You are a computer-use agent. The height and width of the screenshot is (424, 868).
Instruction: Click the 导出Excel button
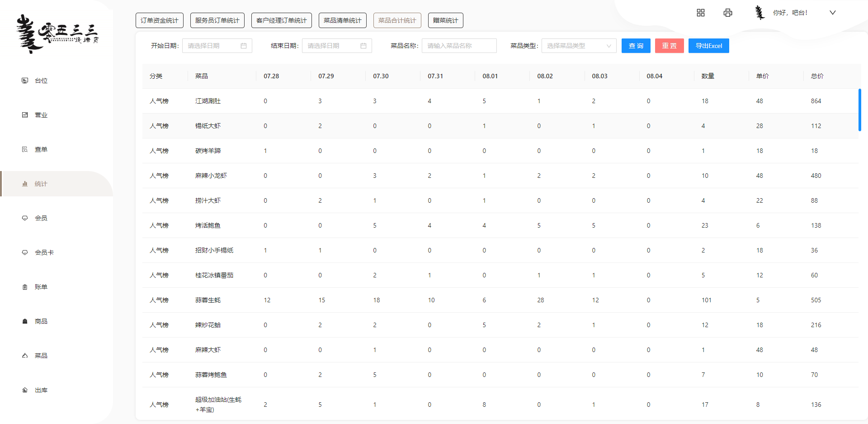(x=708, y=46)
